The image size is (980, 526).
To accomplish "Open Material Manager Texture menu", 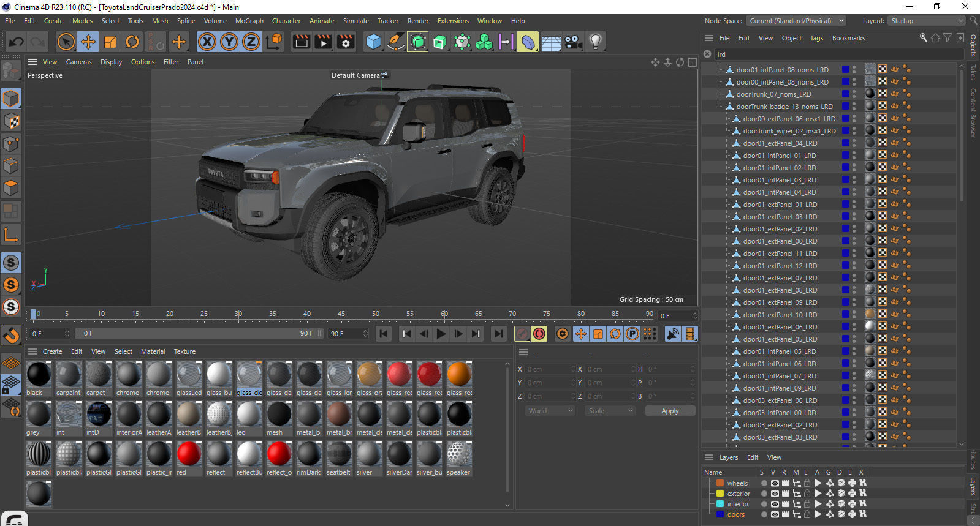I will (x=184, y=351).
